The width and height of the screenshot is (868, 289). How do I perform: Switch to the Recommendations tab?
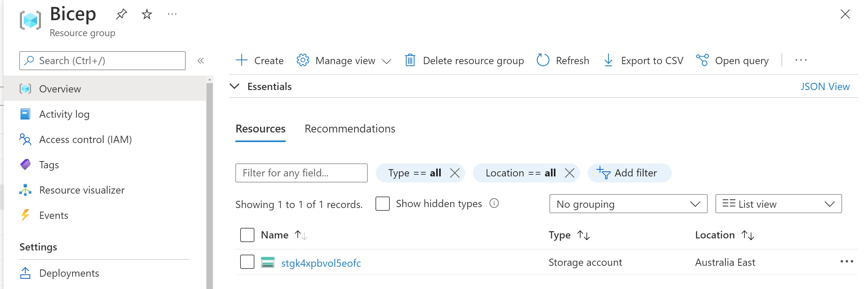(x=350, y=129)
